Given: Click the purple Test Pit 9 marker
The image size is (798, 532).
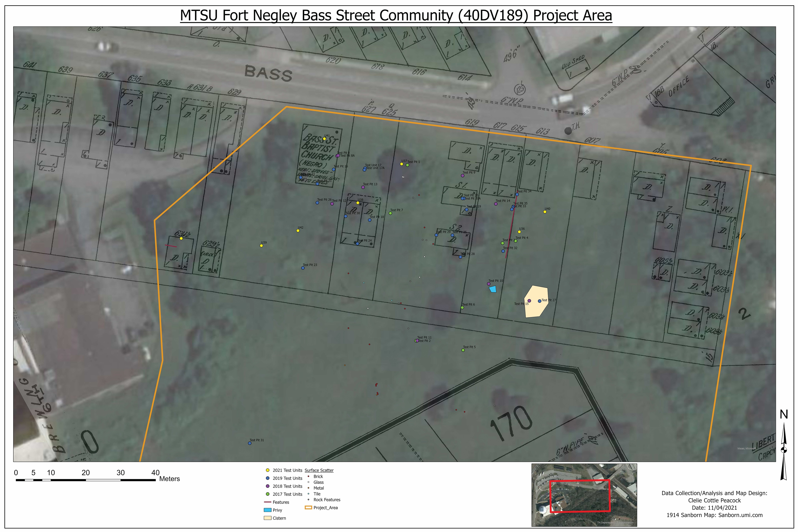Looking at the screenshot, I should (462, 176).
